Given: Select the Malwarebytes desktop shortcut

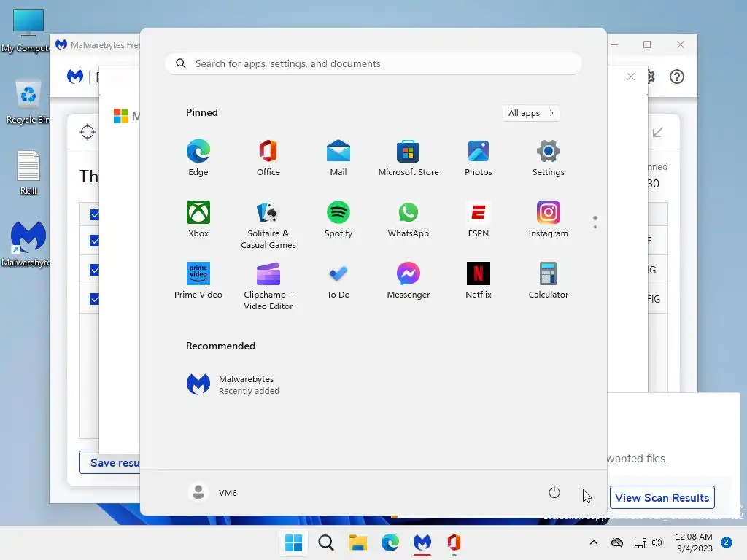Looking at the screenshot, I should (26, 244).
